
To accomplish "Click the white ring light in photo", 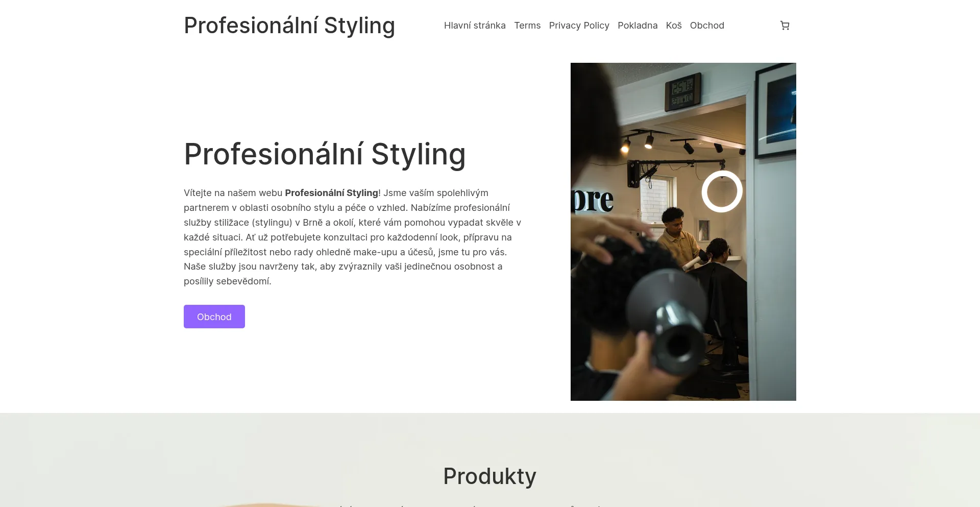I will 722,191.
